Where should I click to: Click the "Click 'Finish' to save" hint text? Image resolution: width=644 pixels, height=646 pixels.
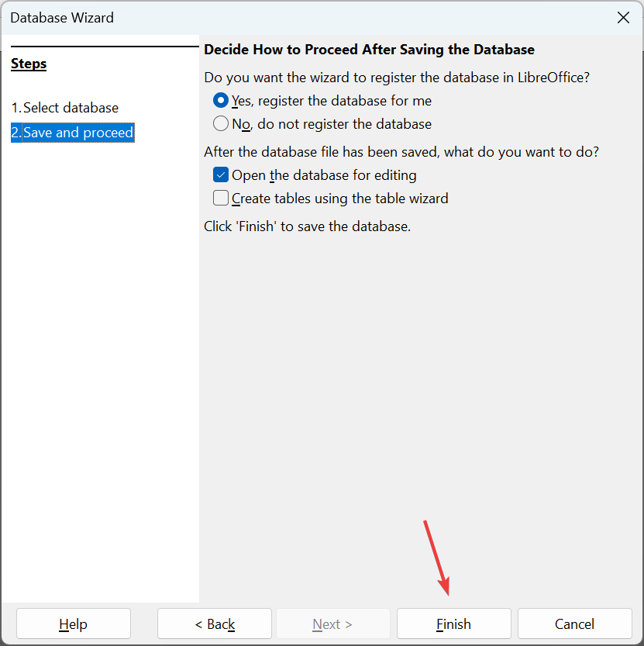(x=307, y=226)
